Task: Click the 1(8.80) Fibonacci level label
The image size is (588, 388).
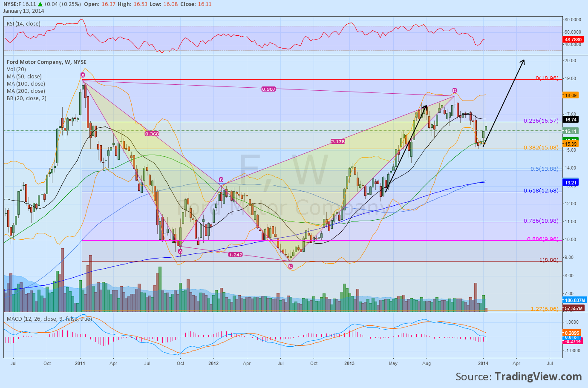Action: [x=549, y=260]
